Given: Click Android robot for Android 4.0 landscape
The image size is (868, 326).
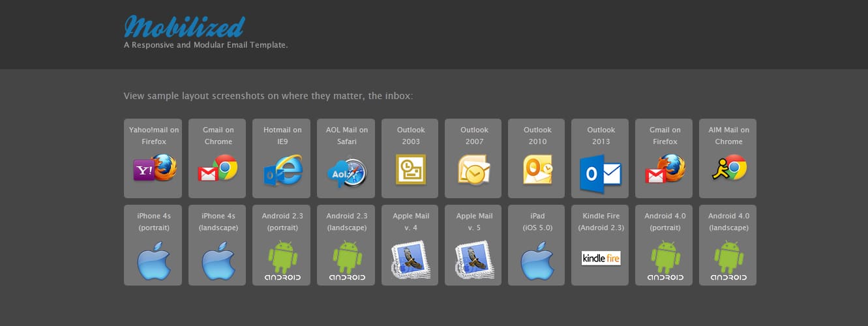Looking at the screenshot, I should click(x=728, y=261).
